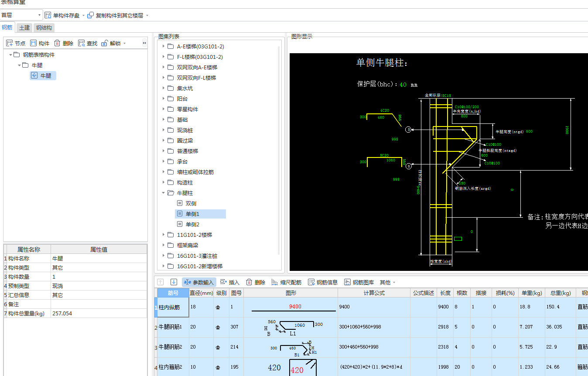Toggle the 参数输入 button
Image resolution: width=588 pixels, height=376 pixels.
[199, 282]
